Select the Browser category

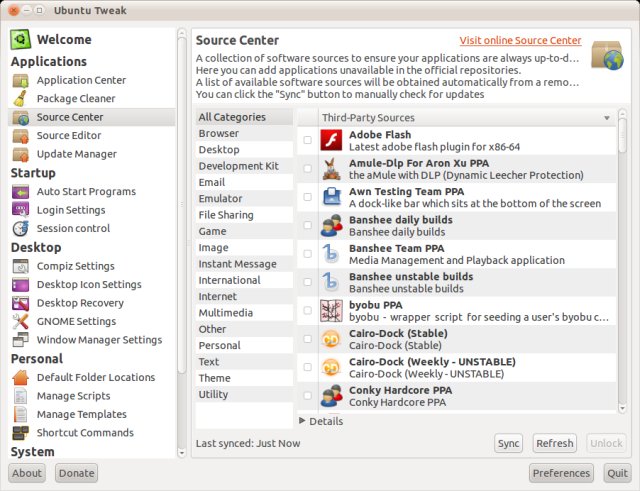tap(244, 133)
